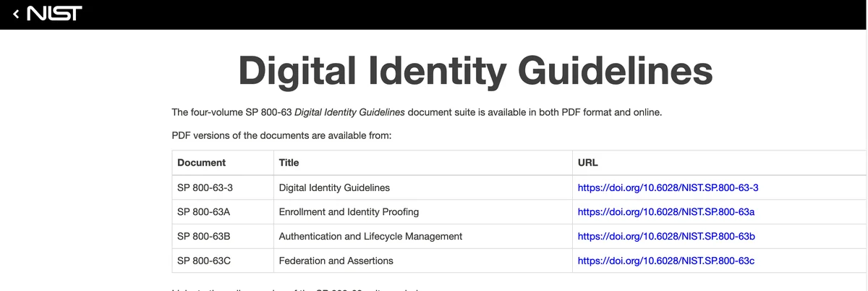Follow the SP 800-63b DOI link
868x291 pixels.
pyautogui.click(x=666, y=236)
